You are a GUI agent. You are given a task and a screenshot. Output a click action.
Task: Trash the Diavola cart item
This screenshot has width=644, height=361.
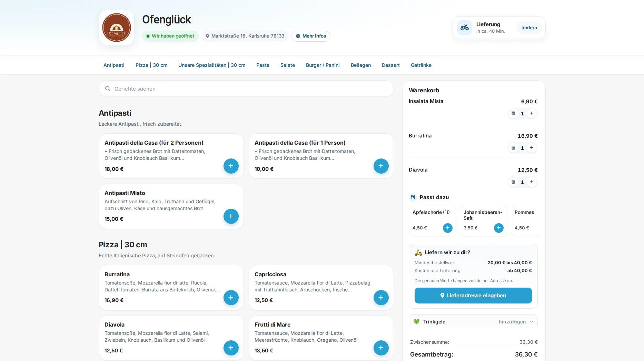[513, 182]
